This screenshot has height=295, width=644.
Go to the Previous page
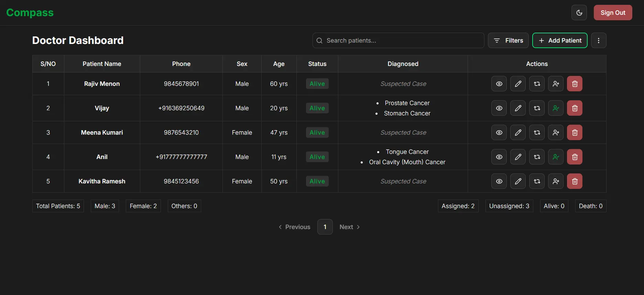(295, 227)
